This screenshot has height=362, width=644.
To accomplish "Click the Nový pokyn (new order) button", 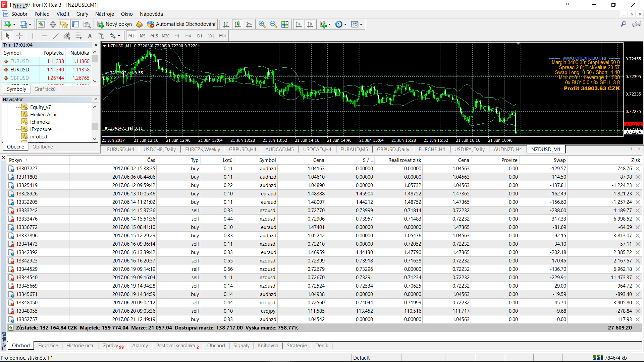I will pos(115,24).
